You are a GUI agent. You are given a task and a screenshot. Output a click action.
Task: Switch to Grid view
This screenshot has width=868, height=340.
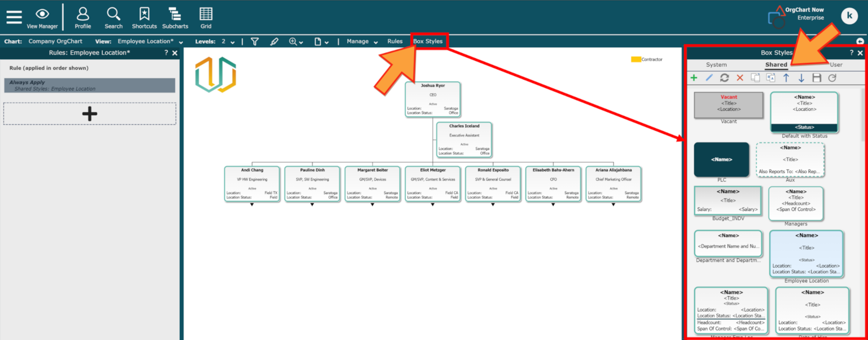coord(206,18)
